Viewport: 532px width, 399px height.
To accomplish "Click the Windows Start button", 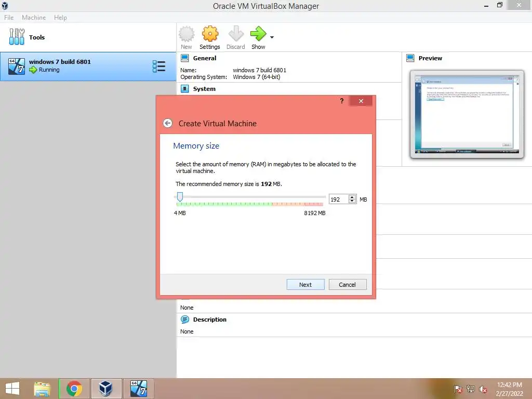I will coord(12,389).
